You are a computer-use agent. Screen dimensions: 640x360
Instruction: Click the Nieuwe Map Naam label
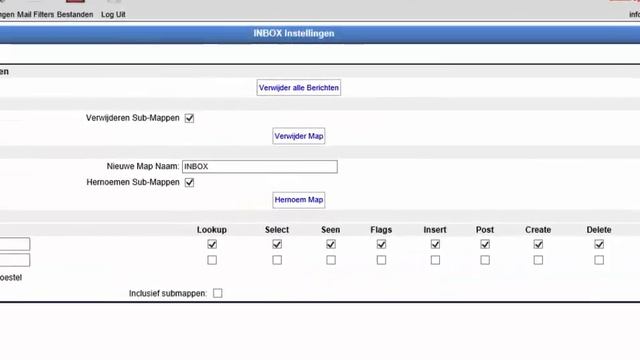coord(143,167)
